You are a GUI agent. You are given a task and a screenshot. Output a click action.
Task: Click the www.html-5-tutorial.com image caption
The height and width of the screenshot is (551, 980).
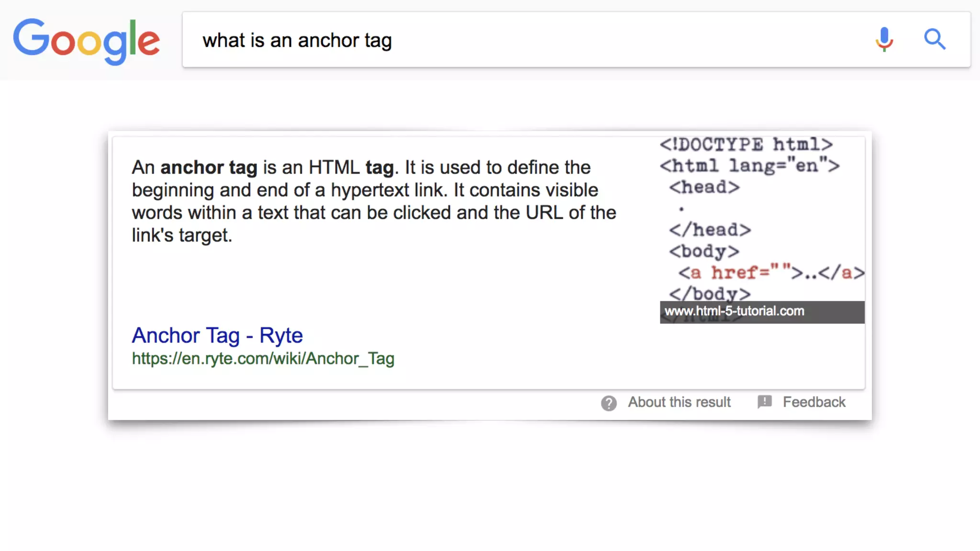pyautogui.click(x=735, y=311)
